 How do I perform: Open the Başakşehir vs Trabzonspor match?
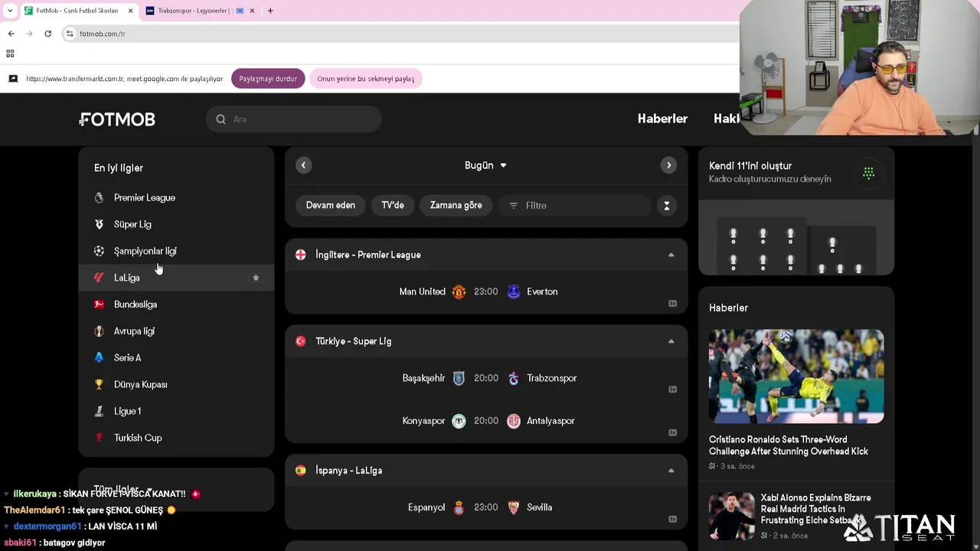(486, 378)
